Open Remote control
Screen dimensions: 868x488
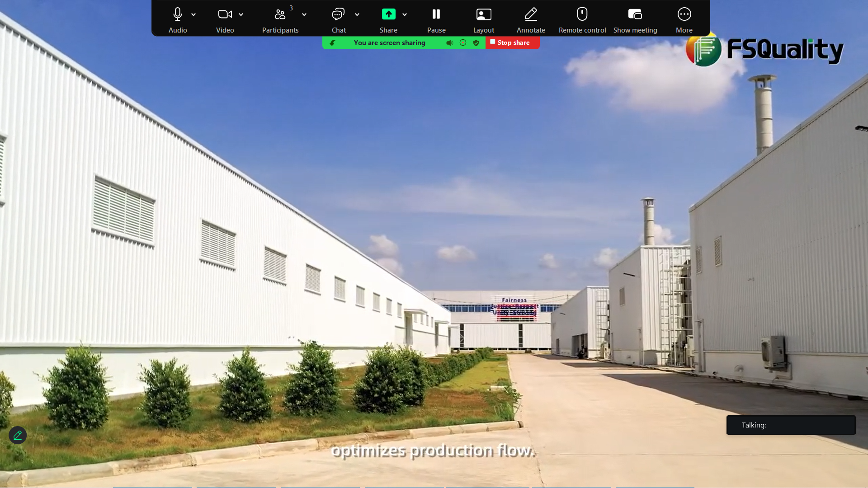(x=582, y=15)
